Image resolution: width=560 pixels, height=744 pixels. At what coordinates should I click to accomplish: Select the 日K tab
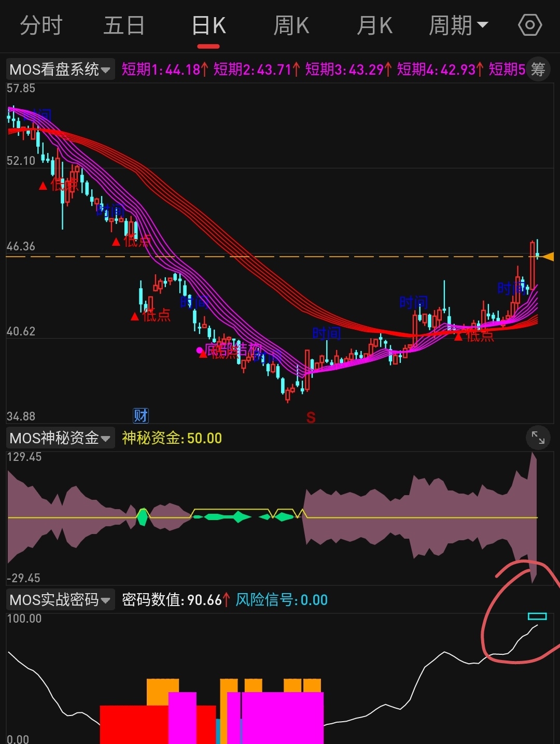click(209, 25)
